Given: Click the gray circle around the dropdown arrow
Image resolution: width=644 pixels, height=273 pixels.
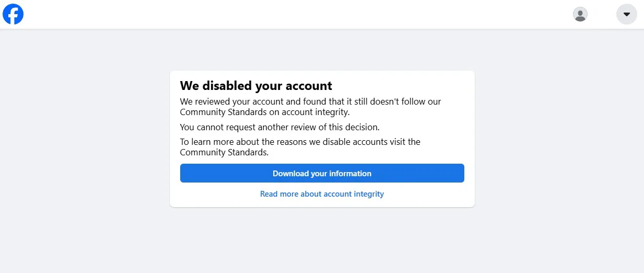Looking at the screenshot, I should click(627, 14).
